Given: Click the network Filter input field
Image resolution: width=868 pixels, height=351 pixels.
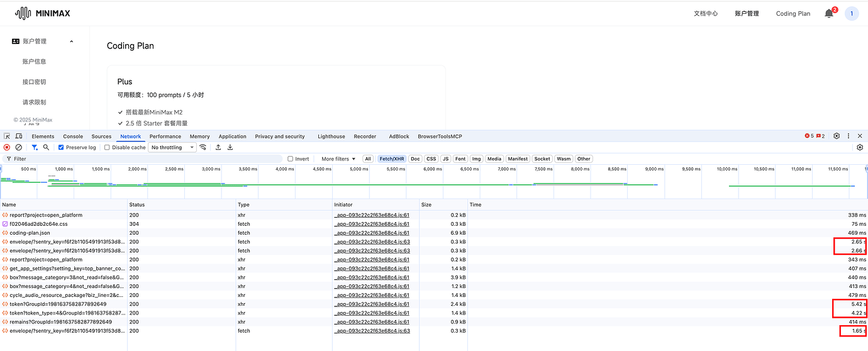Looking at the screenshot, I should (143, 159).
